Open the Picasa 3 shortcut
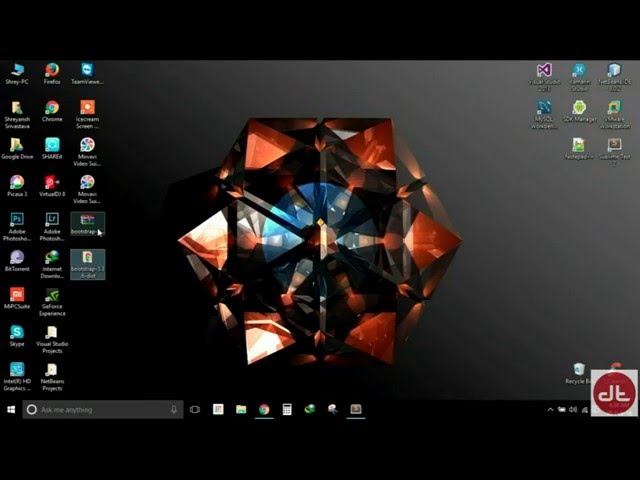Image resolution: width=640 pixels, height=480 pixels. (17, 187)
